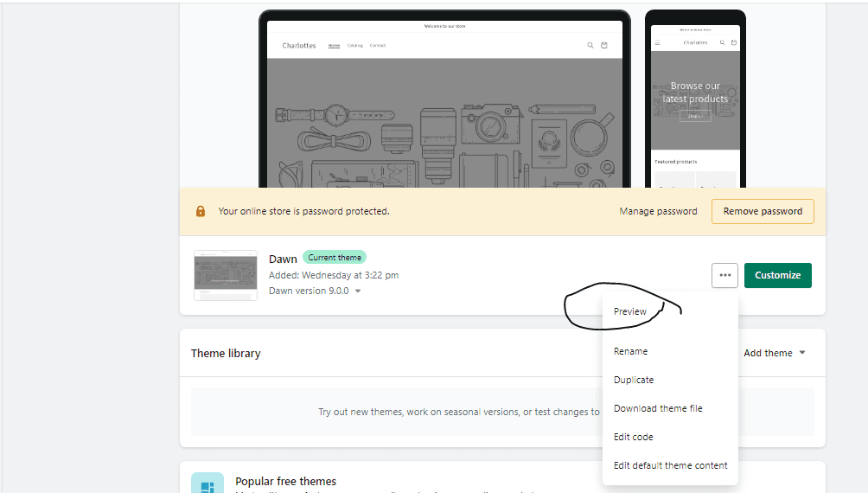
Task: Click the 'Added: Wednesday at 3:22 pm' text
Action: [334, 275]
